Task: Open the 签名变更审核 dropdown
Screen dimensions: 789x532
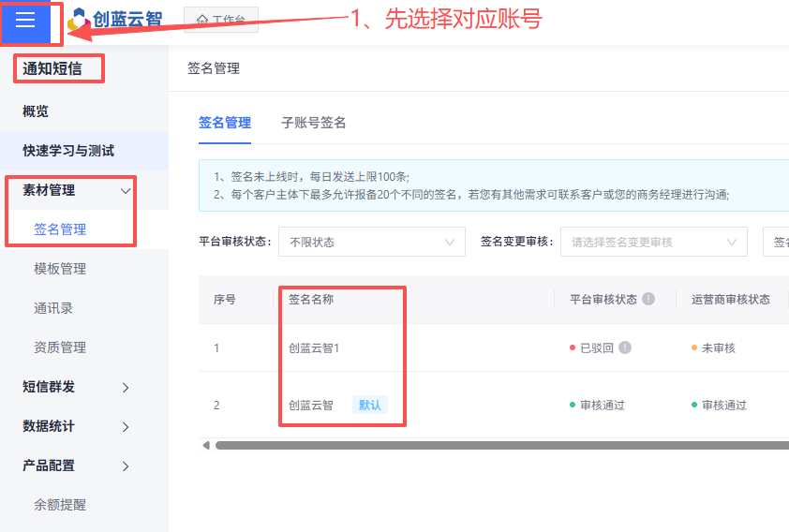Action: click(653, 242)
